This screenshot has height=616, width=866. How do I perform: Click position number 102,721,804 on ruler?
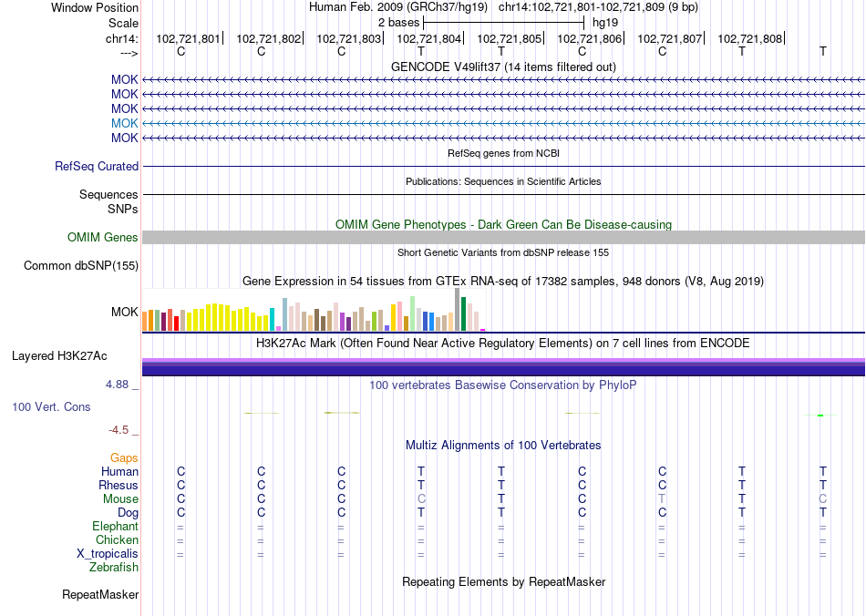428,38
